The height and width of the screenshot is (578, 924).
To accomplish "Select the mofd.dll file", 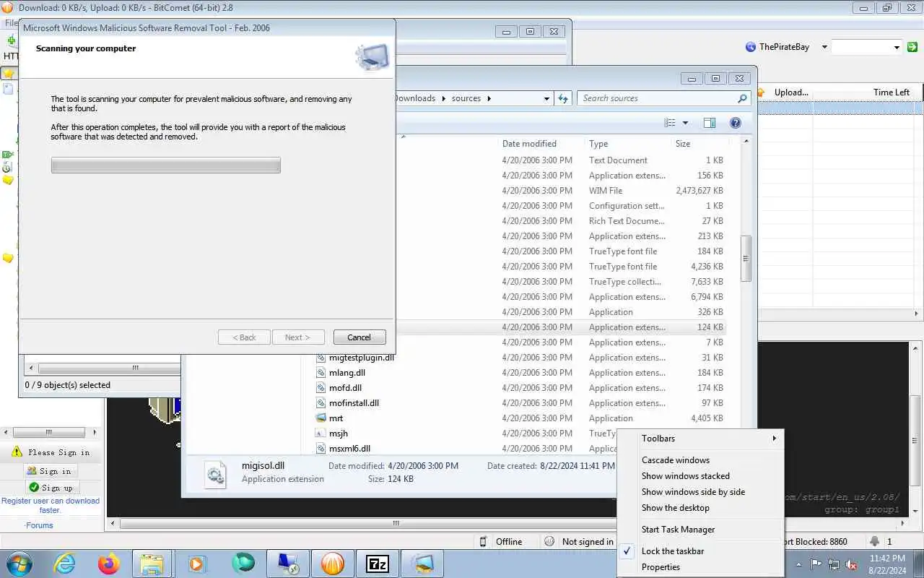I will click(345, 388).
